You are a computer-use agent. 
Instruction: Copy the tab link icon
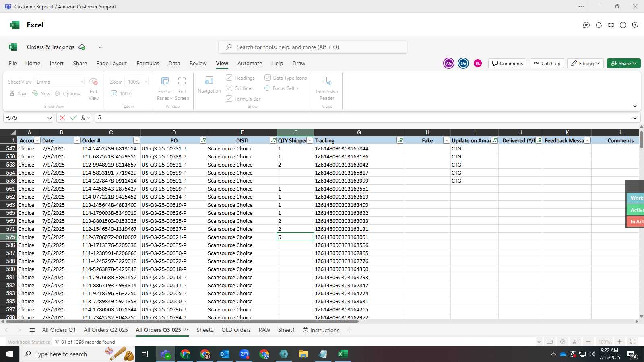pyautogui.click(x=611, y=25)
